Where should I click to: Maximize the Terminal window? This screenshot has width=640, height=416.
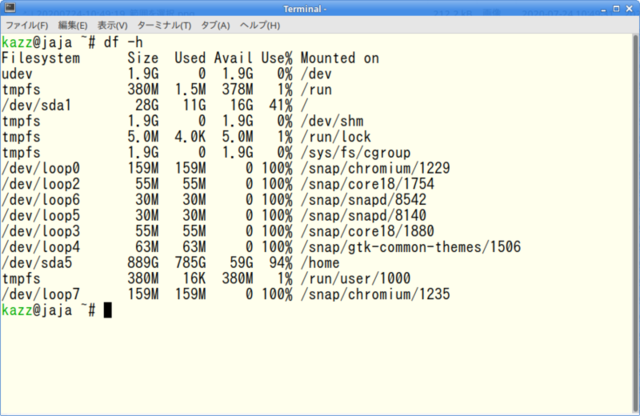pos(616,9)
